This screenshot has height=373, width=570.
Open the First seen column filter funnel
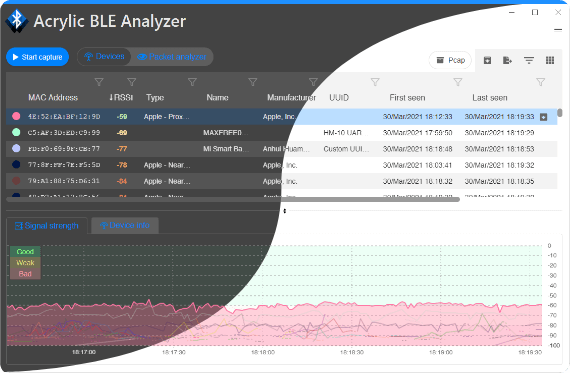point(458,82)
